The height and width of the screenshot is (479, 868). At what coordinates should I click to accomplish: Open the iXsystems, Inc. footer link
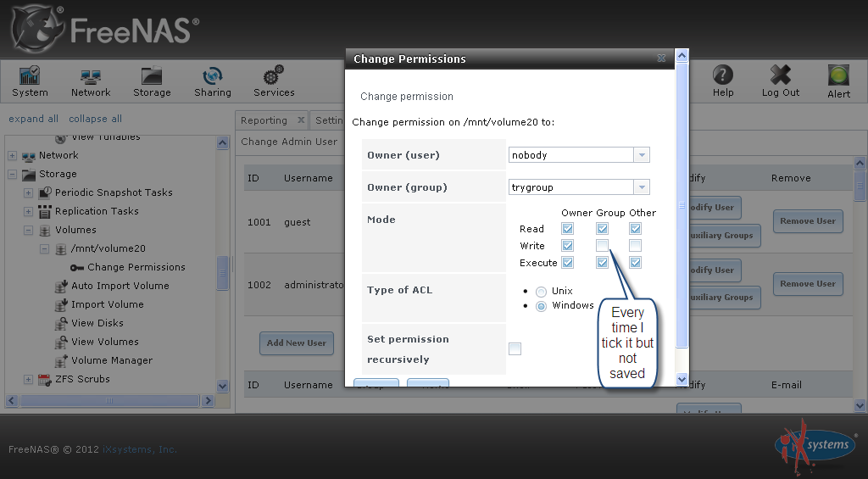pos(140,449)
